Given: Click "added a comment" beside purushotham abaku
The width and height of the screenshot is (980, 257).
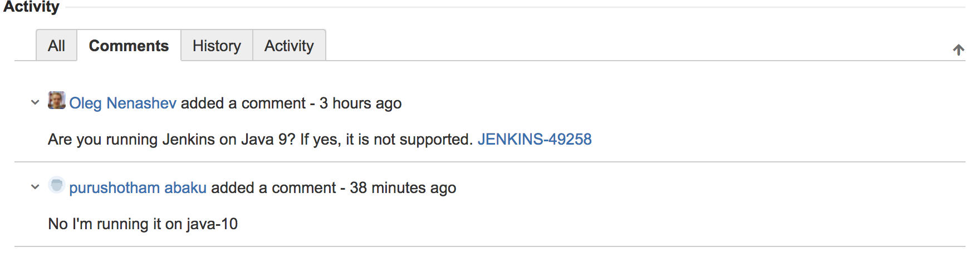Looking at the screenshot, I should pos(273,188).
